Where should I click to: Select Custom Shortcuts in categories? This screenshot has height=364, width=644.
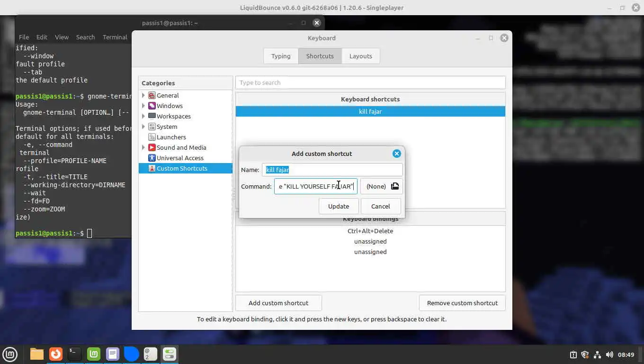pyautogui.click(x=182, y=168)
